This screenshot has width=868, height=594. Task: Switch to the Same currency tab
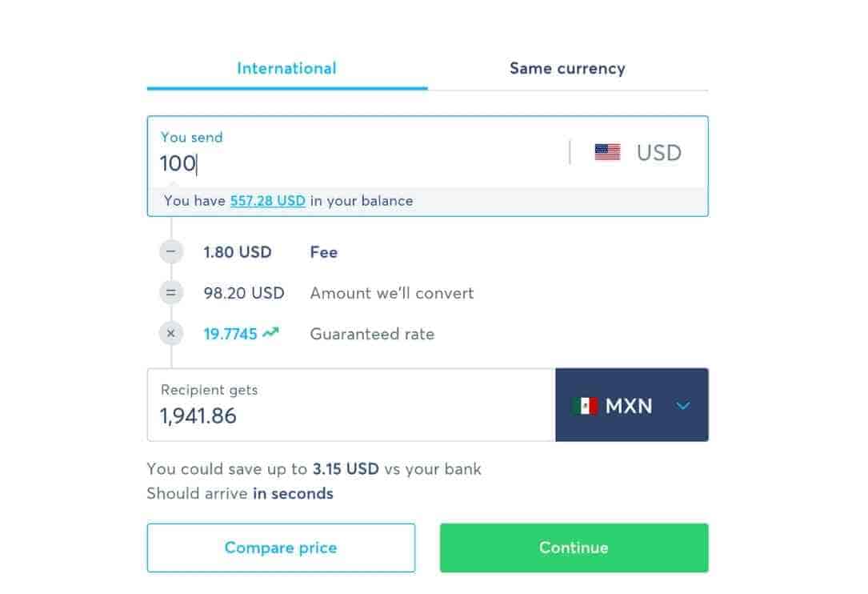point(567,69)
